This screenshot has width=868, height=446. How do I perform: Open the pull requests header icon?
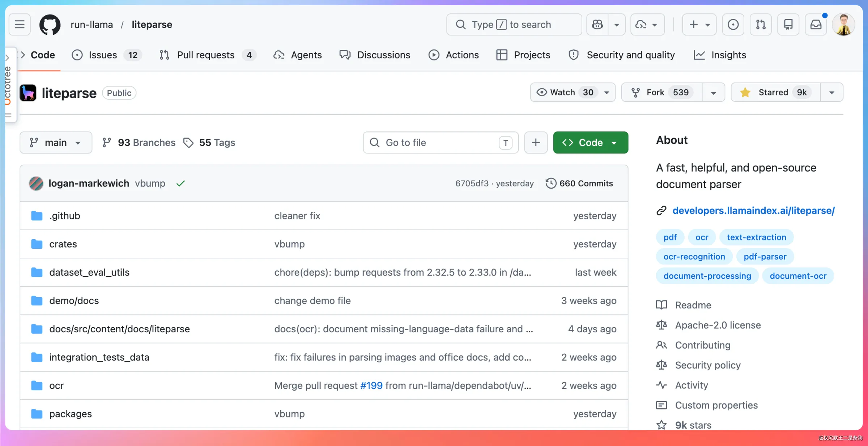pos(761,25)
